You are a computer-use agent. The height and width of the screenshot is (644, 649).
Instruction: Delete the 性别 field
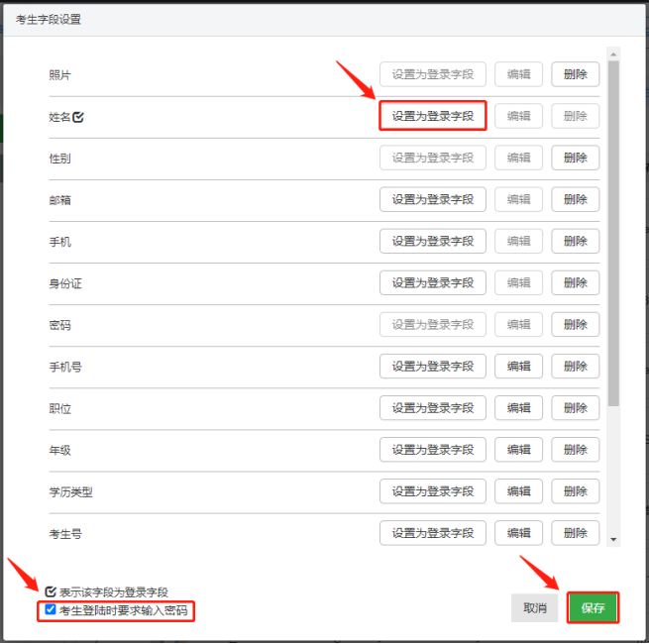[576, 158]
